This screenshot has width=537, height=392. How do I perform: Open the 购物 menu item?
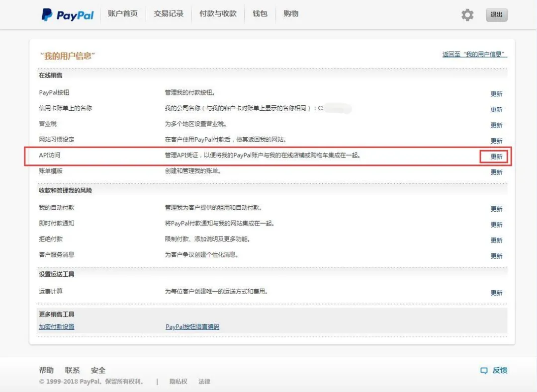click(290, 14)
